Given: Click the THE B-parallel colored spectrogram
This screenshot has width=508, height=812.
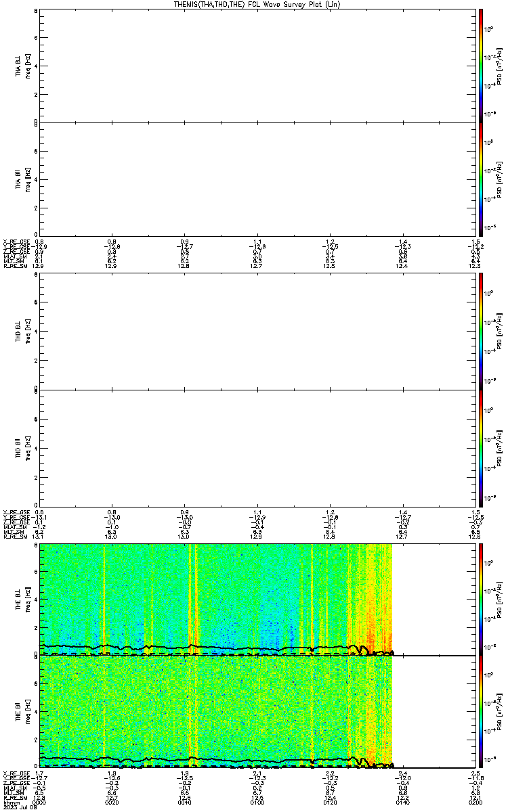Looking at the screenshot, I should (x=216, y=712).
